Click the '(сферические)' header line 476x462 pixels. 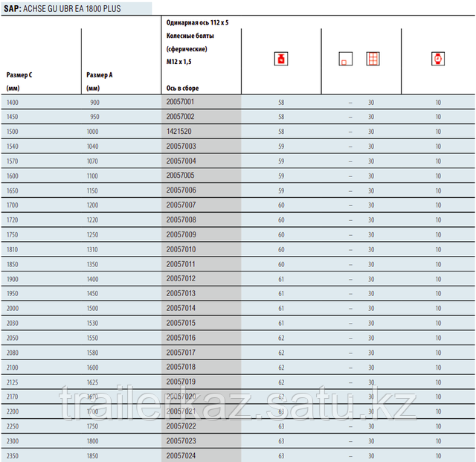point(187,49)
